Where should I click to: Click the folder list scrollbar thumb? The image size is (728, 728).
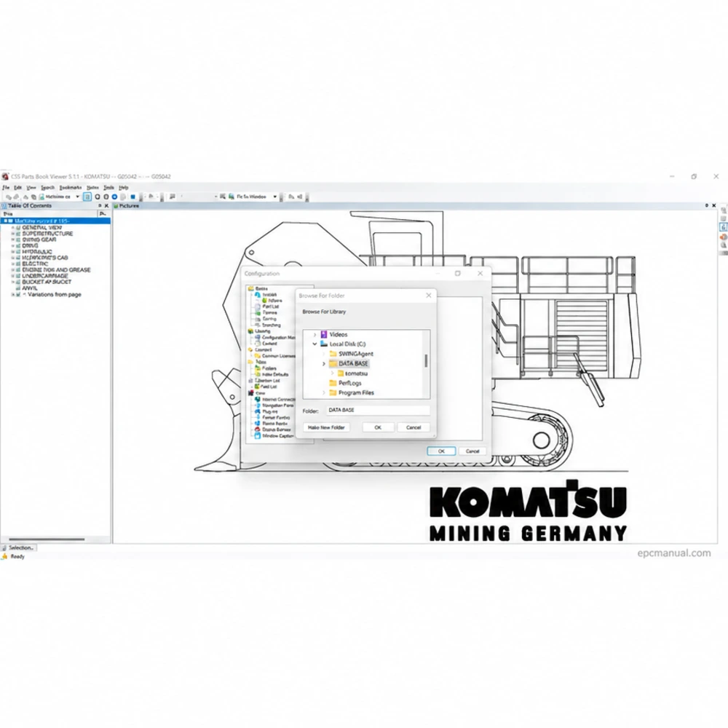426,361
